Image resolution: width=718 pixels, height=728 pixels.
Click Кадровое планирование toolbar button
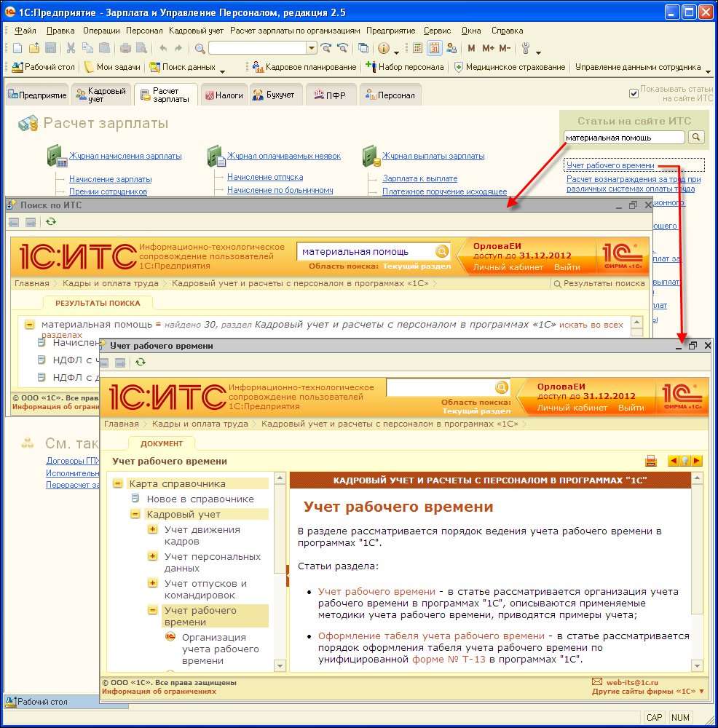(304, 67)
